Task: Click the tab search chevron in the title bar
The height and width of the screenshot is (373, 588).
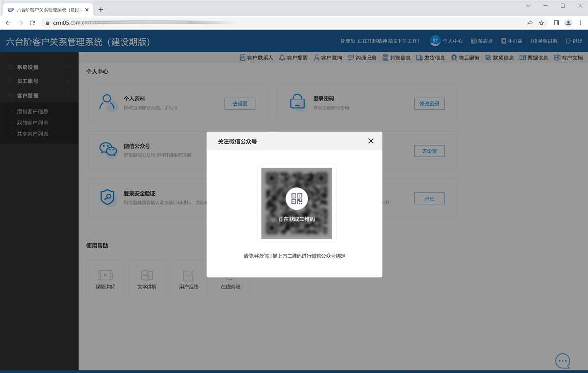Action: [529, 6]
